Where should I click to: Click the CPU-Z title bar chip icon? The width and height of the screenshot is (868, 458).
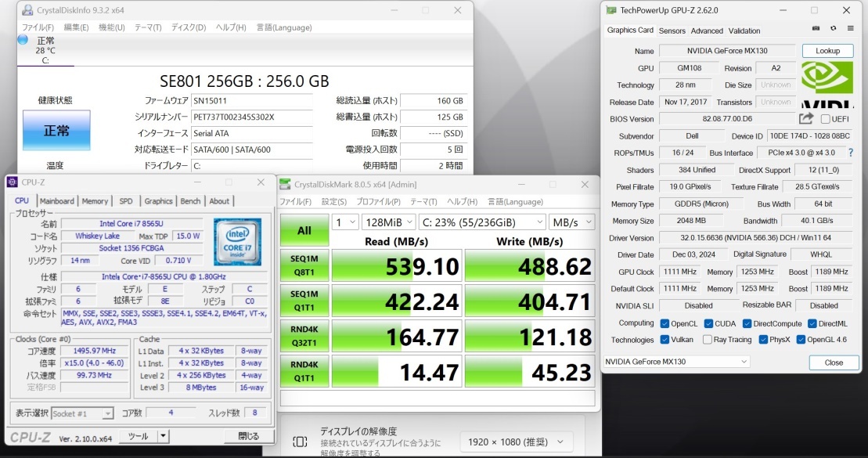(13, 182)
